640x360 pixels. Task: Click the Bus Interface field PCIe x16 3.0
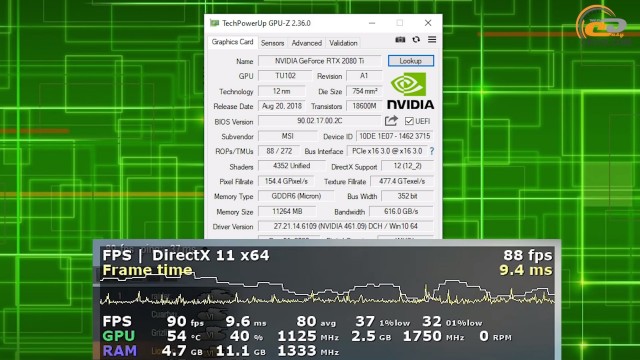[x=387, y=151]
